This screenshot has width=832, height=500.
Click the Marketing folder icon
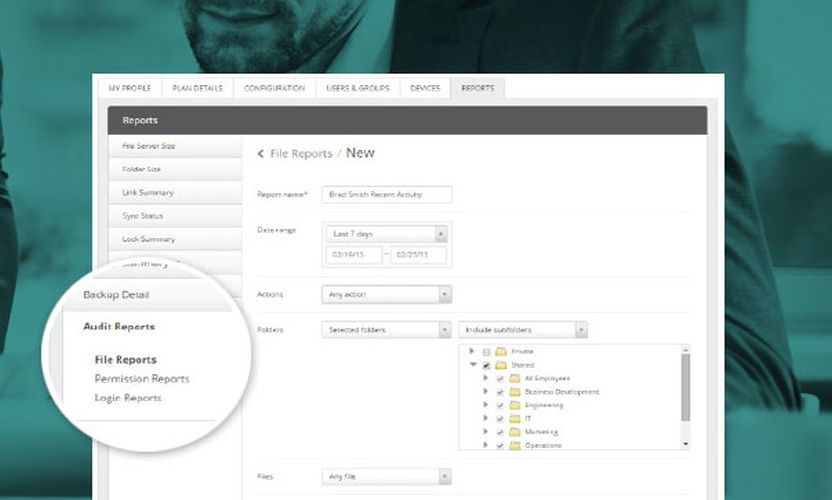click(514, 432)
